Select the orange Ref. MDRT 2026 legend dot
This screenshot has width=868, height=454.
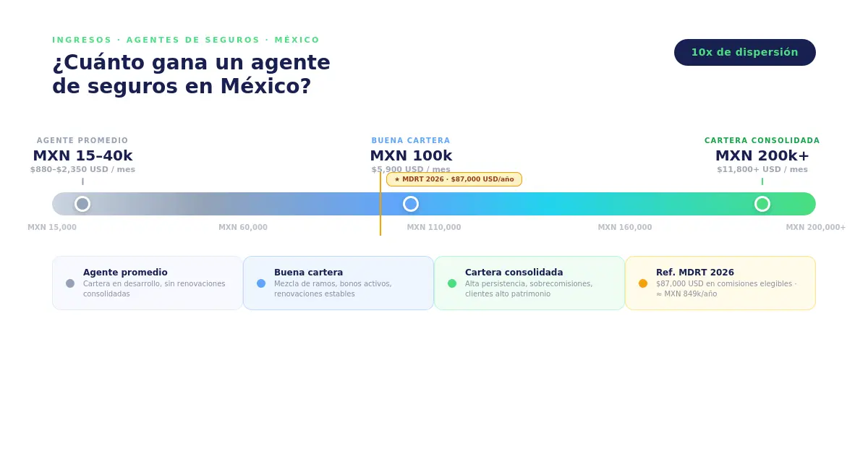coord(642,283)
